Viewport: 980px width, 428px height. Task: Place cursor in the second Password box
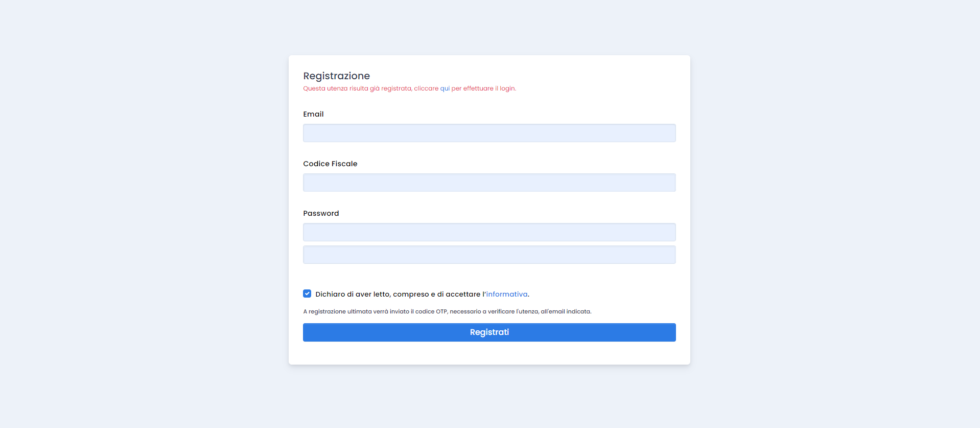tap(489, 254)
